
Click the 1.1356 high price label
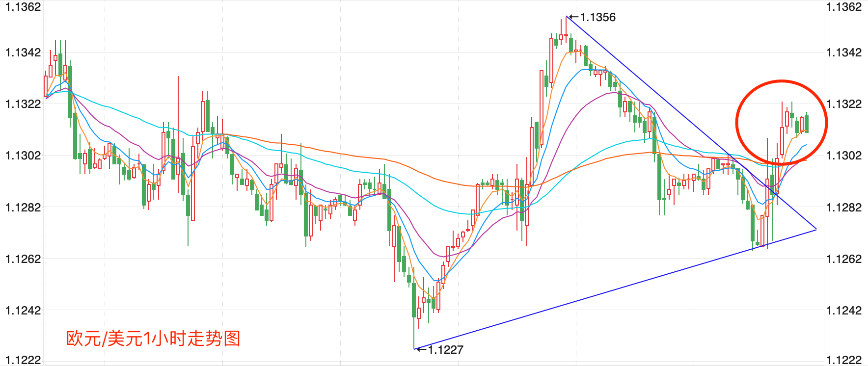click(x=597, y=17)
